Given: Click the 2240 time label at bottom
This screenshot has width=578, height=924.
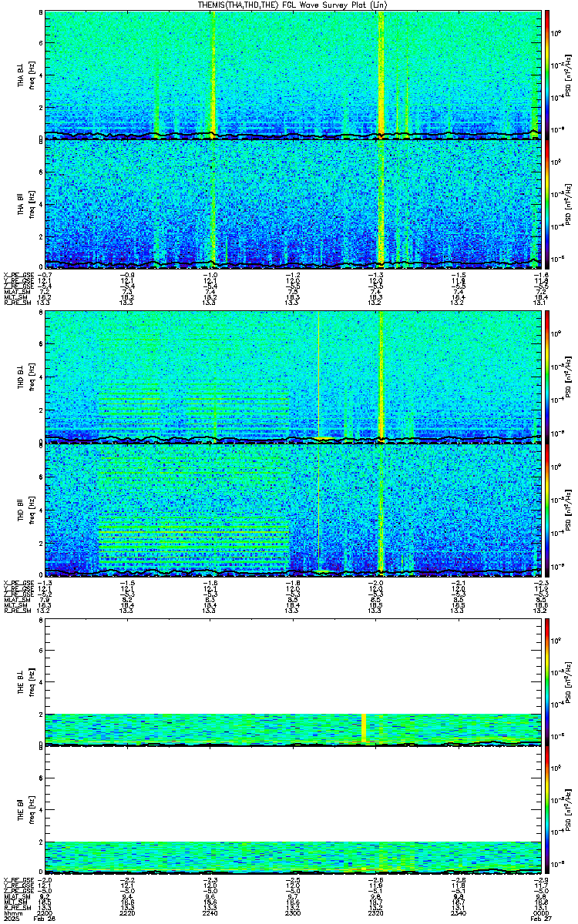Looking at the screenshot, I should tap(210, 913).
